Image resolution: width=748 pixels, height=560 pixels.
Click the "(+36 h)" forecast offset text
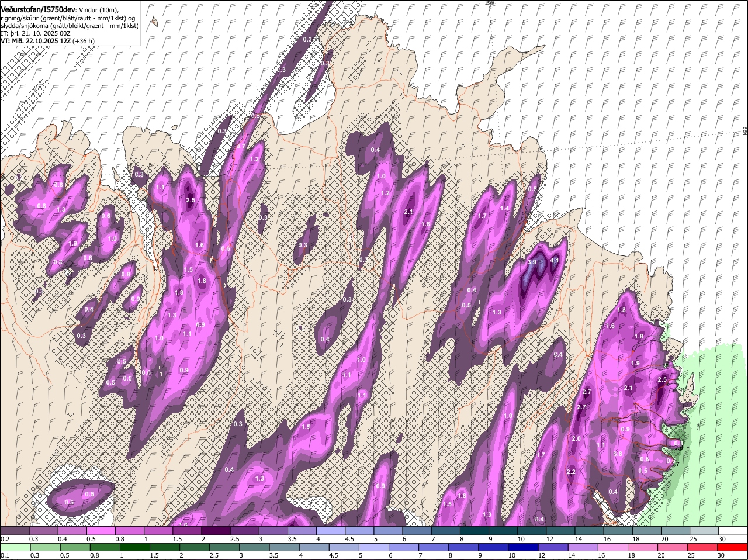pos(84,41)
